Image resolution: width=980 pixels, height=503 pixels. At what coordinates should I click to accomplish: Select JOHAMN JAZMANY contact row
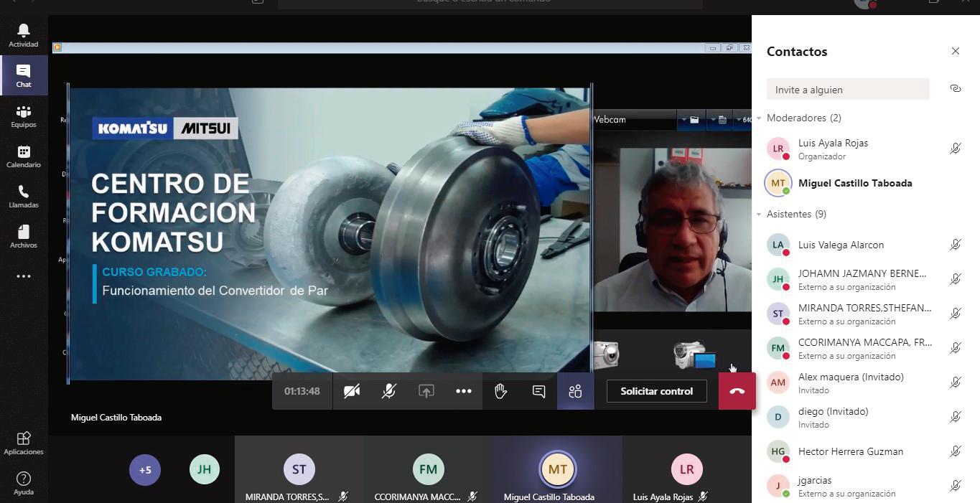(865, 279)
